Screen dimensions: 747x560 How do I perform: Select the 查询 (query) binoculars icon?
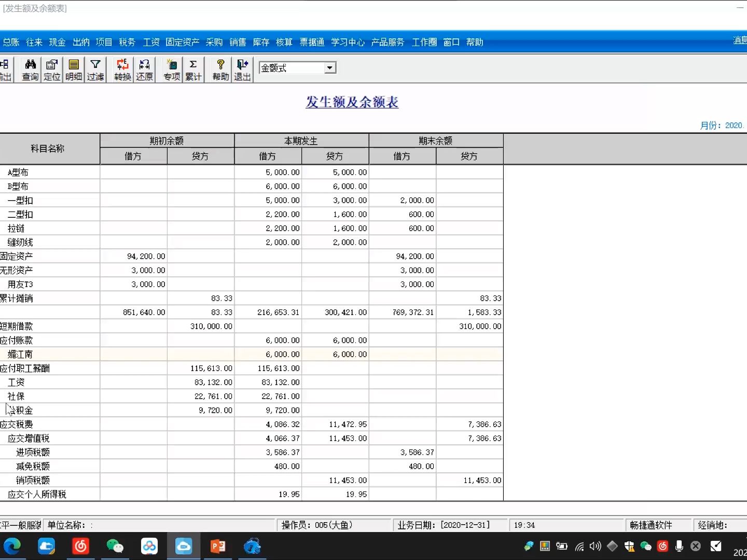30,69
